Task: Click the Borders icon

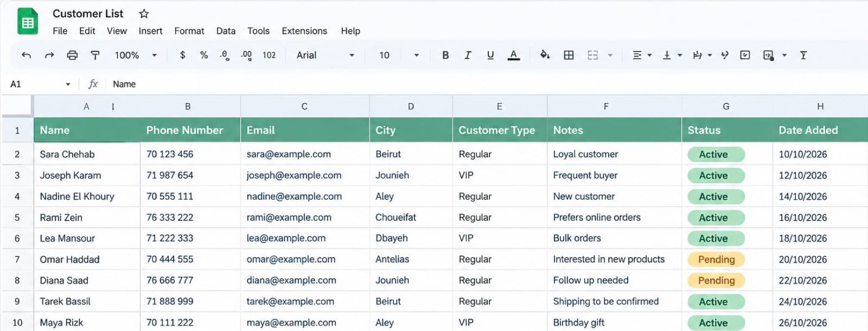Action: pyautogui.click(x=569, y=55)
